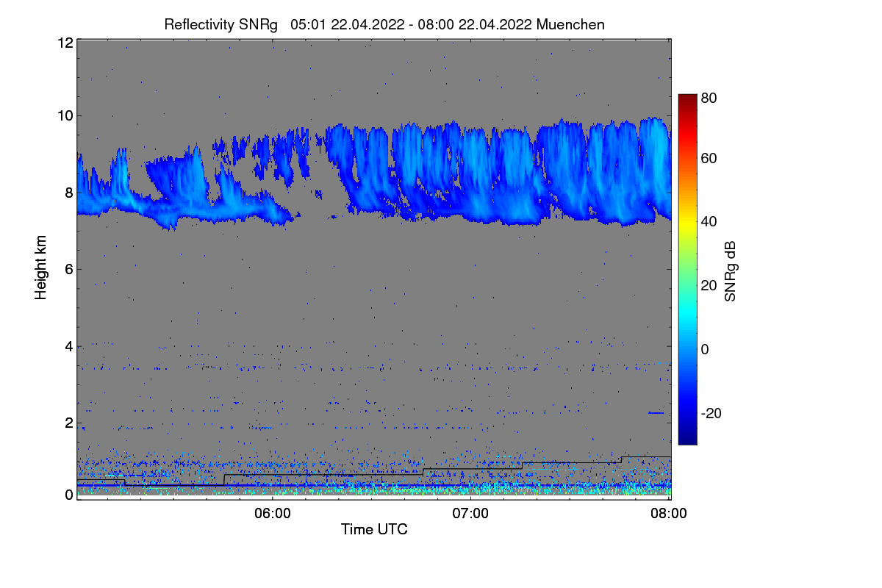
Task: Click the 2 km height tick label
Action: click(x=69, y=423)
